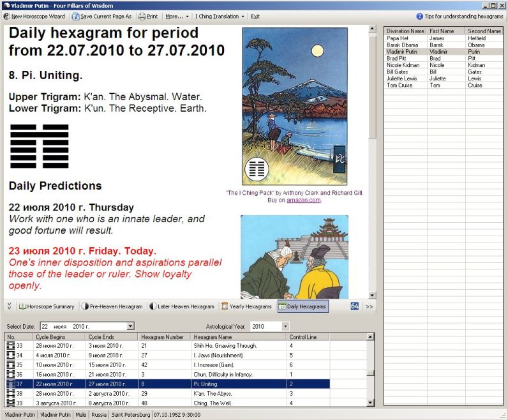Switch to Horoscope Summary tab
Screen dimensions: 508x420
[47, 306]
